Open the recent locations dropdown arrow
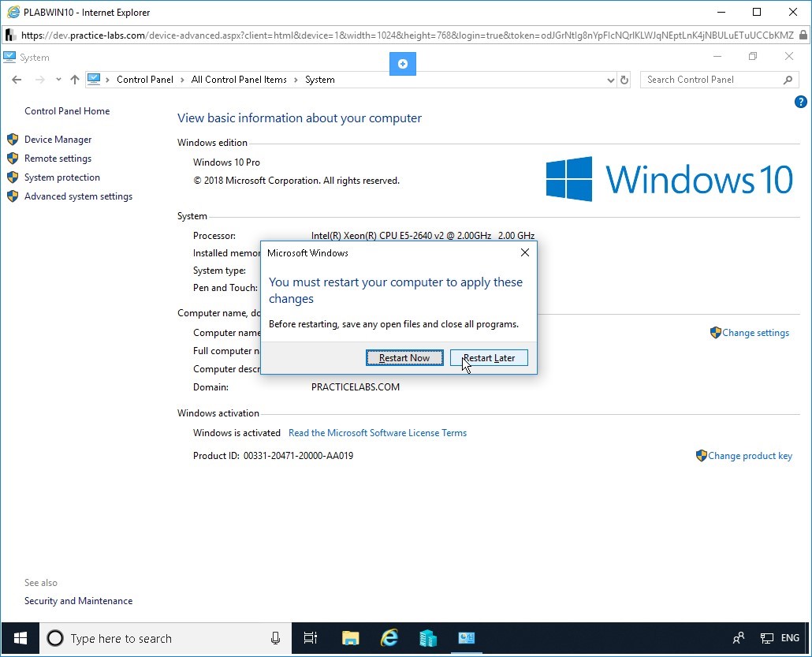Image resolution: width=812 pixels, height=657 pixels. (58, 80)
